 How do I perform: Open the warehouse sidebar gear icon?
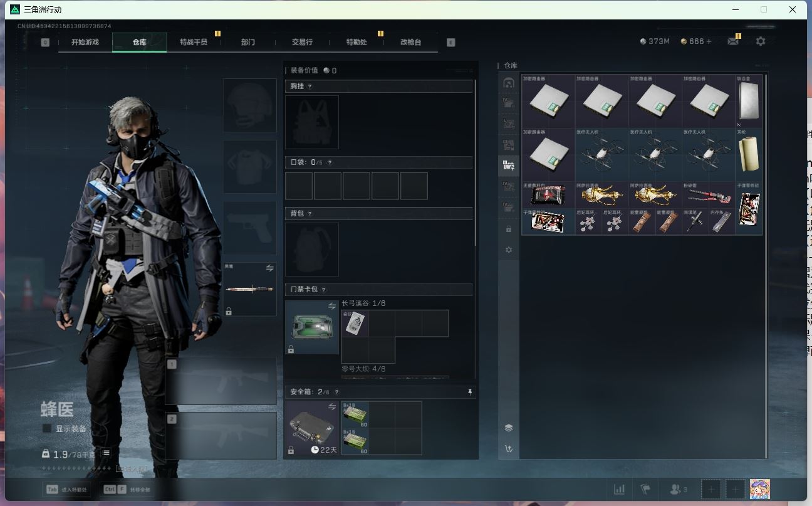pyautogui.click(x=509, y=250)
